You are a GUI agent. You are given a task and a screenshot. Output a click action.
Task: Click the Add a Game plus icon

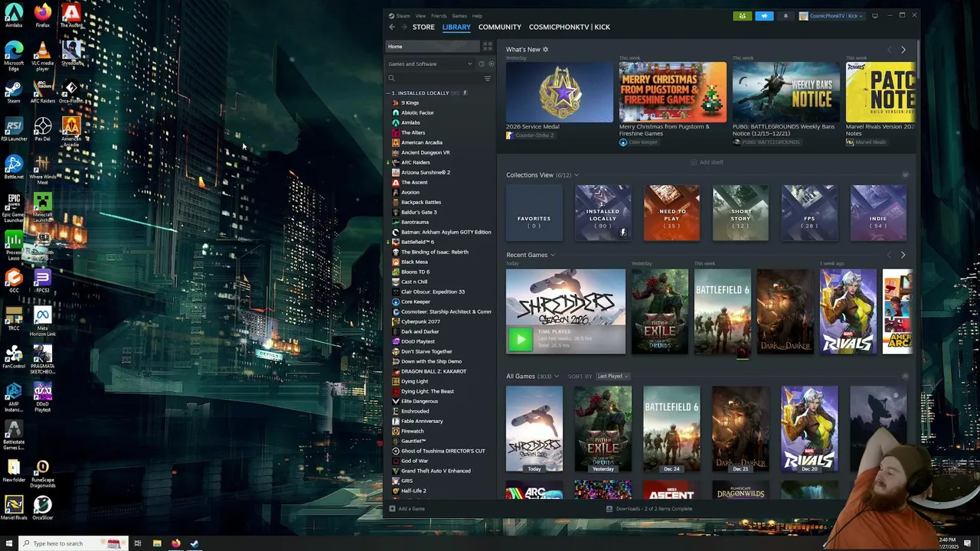click(x=392, y=509)
